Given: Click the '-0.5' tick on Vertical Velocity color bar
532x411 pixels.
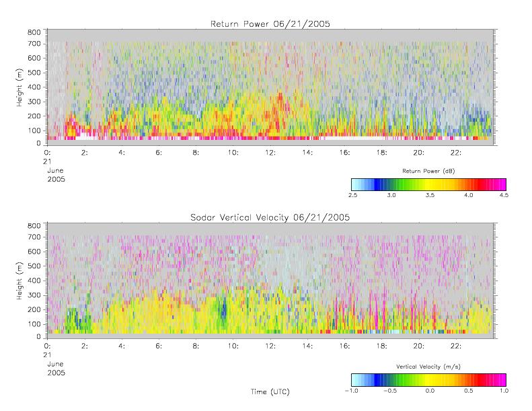Looking at the screenshot, I should [390, 391].
